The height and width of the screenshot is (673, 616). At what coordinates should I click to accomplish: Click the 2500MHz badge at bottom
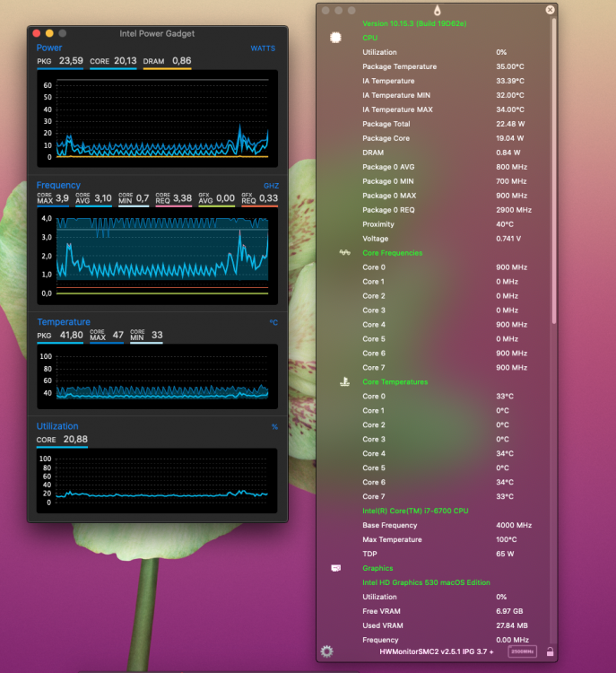[x=522, y=651]
